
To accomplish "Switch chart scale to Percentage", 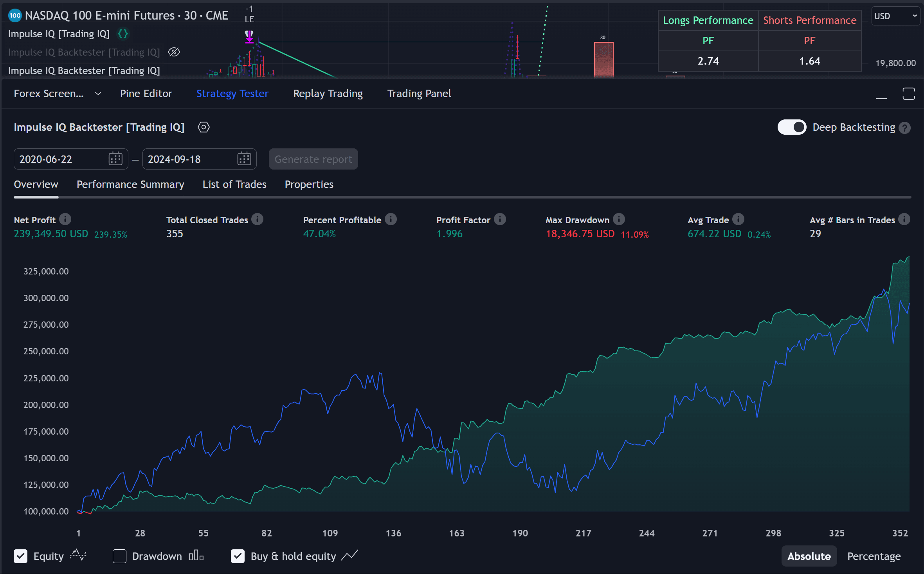I will [874, 556].
